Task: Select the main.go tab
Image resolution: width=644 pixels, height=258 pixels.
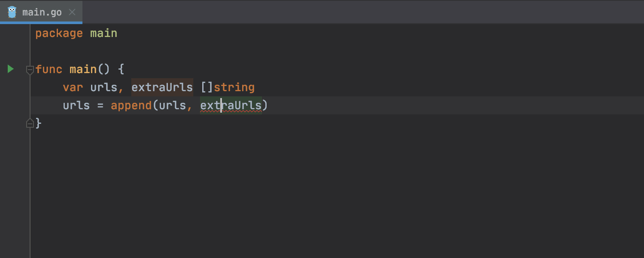Action: (x=42, y=12)
